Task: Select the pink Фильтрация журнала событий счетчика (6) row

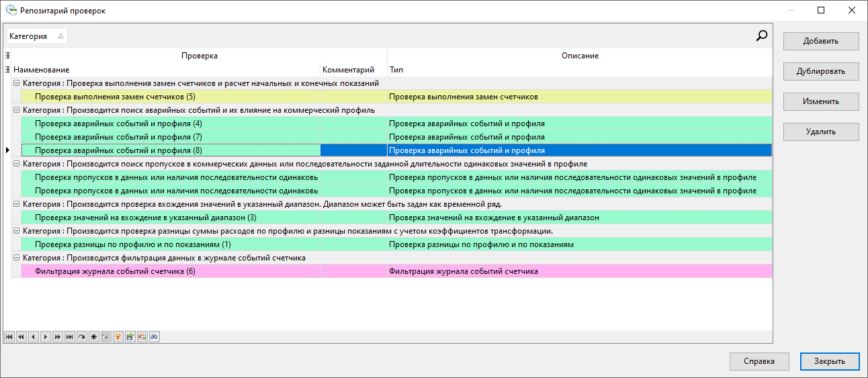Action: tap(114, 271)
